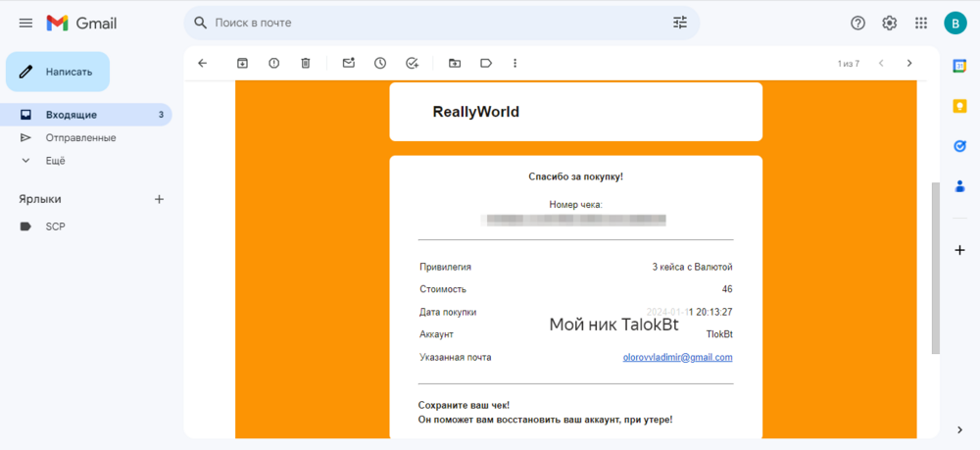The height and width of the screenshot is (450, 980).
Task: Mark the message as unread
Action: (x=349, y=63)
